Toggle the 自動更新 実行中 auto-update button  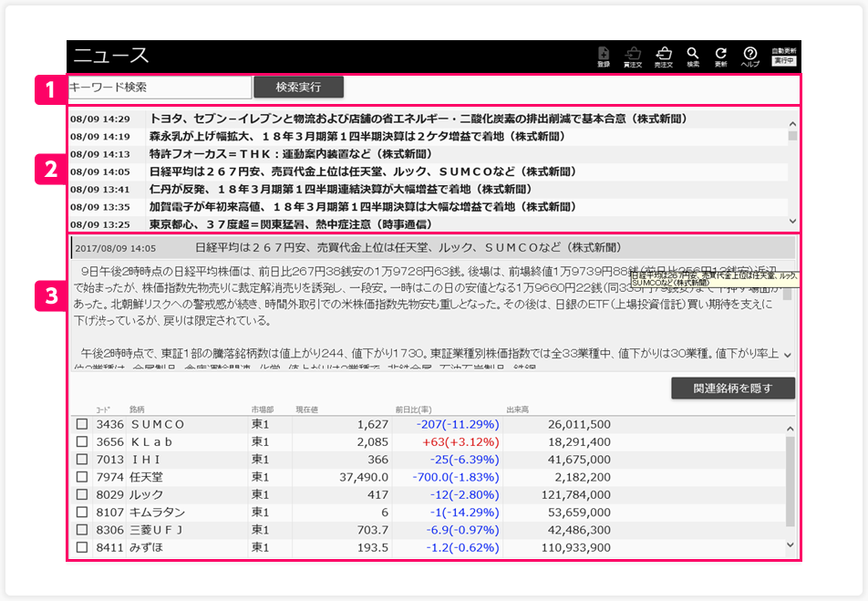784,57
